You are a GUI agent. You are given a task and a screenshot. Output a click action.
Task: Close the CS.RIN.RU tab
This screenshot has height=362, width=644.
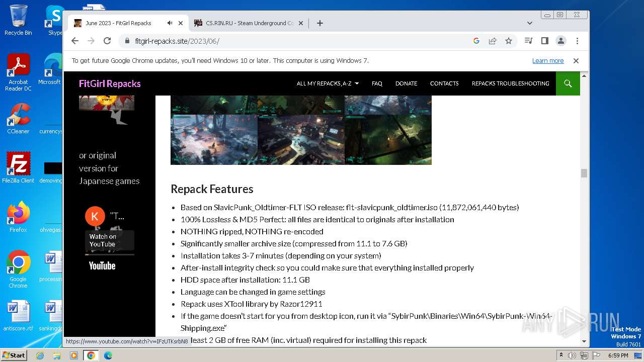click(301, 23)
